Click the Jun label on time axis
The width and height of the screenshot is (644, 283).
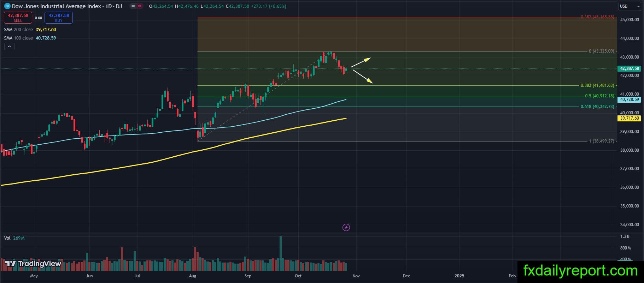pyautogui.click(x=89, y=276)
